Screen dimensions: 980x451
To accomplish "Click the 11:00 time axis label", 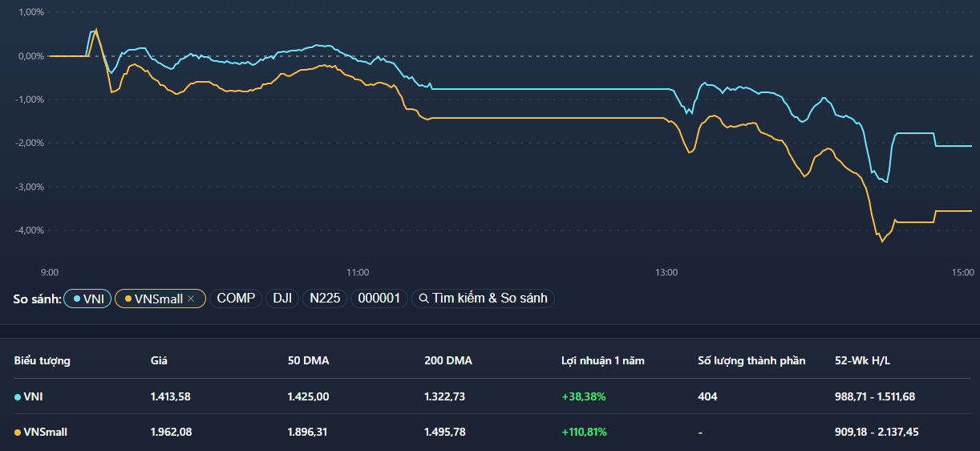I will (x=358, y=272).
